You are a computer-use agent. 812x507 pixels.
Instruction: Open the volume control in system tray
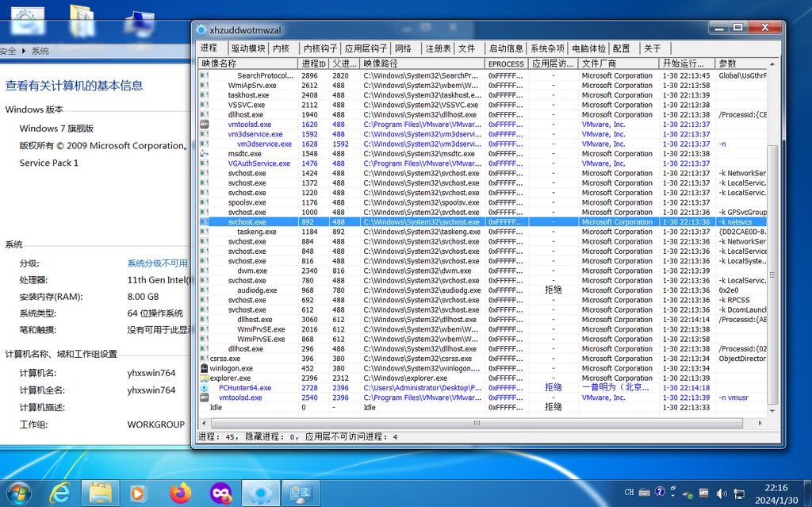721,493
